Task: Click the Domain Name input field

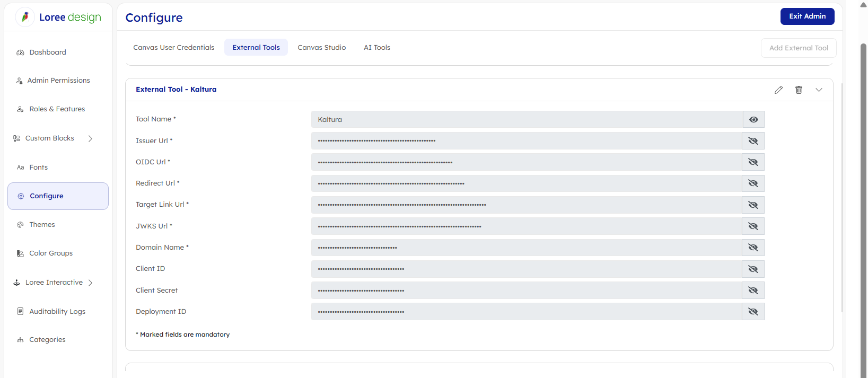Action: point(526,248)
